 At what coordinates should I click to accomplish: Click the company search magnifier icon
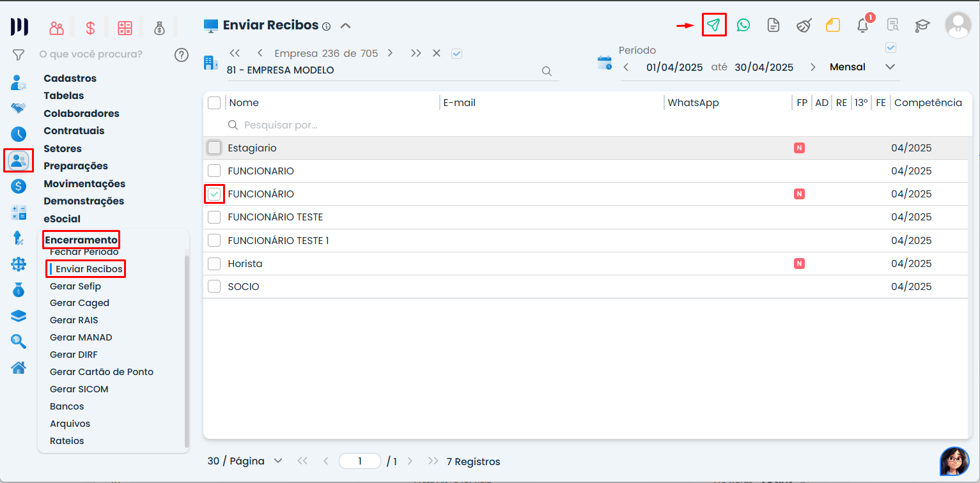(547, 72)
